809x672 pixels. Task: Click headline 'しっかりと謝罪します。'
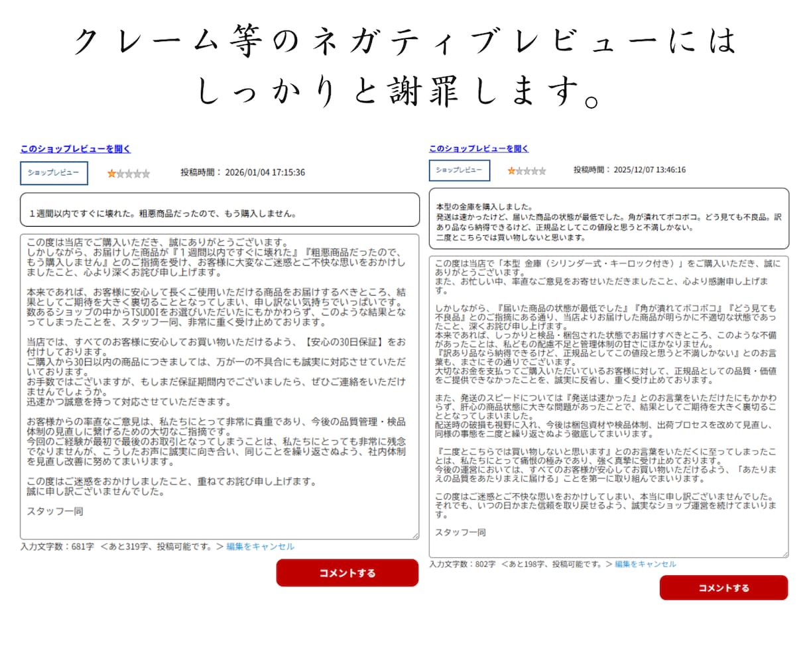pos(399,92)
